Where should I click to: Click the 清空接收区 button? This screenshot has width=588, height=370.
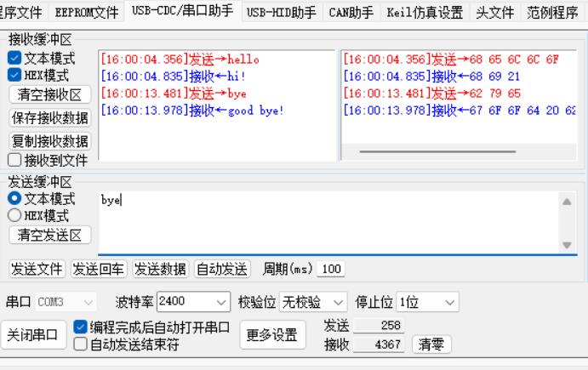50,94
